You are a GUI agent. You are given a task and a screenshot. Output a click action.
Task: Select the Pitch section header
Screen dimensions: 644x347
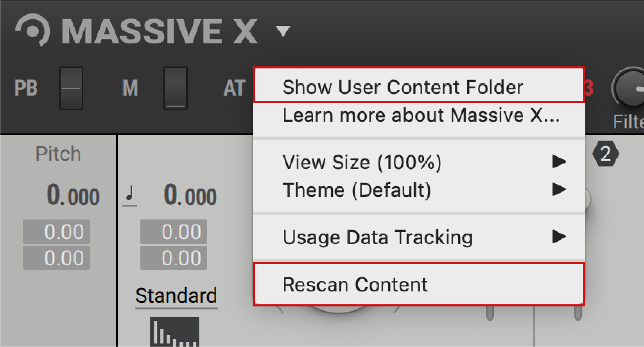(x=58, y=153)
